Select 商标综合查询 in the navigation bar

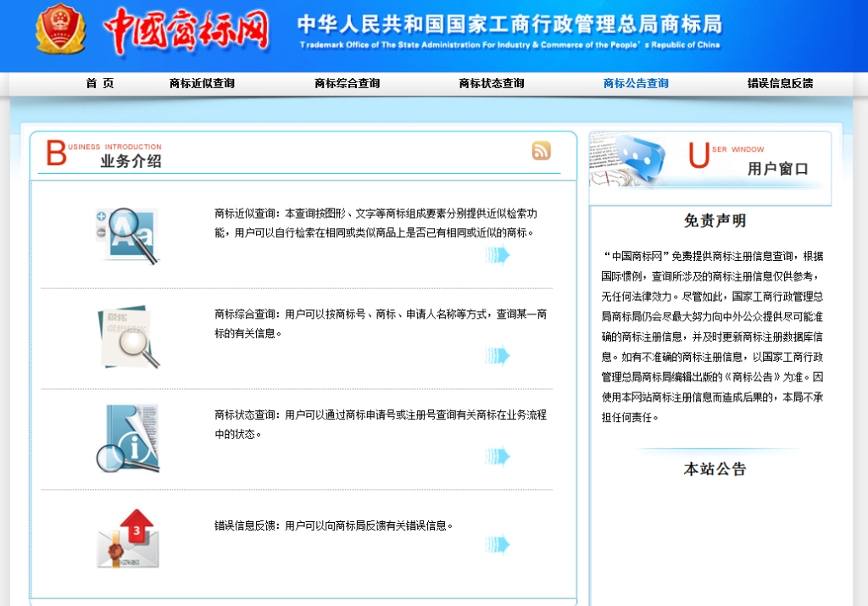[x=347, y=83]
